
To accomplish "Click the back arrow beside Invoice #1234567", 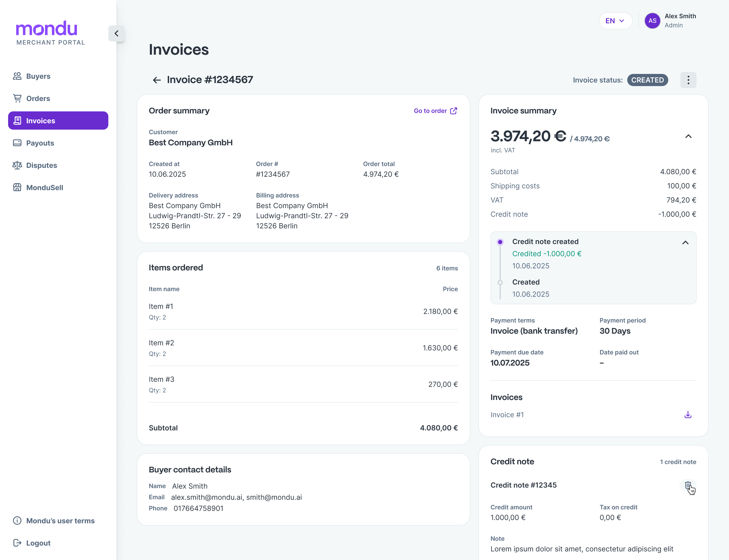I will [157, 80].
